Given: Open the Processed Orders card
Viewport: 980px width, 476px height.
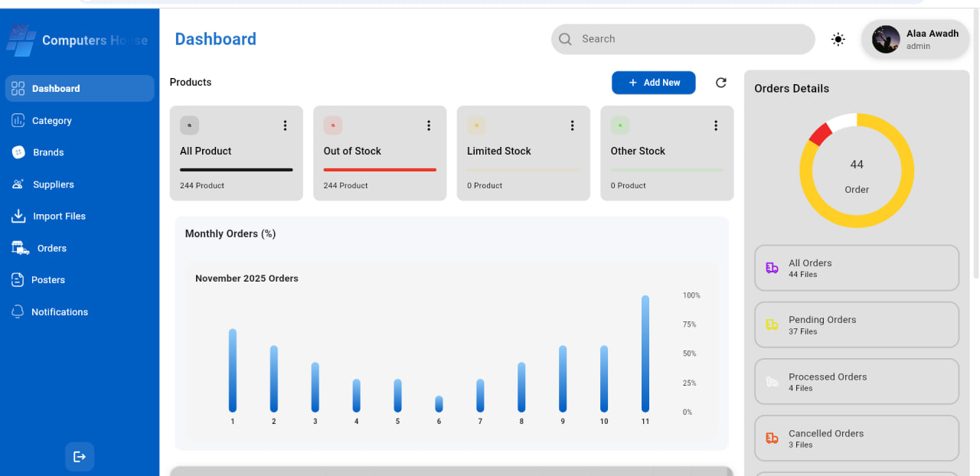Looking at the screenshot, I should 856,382.
